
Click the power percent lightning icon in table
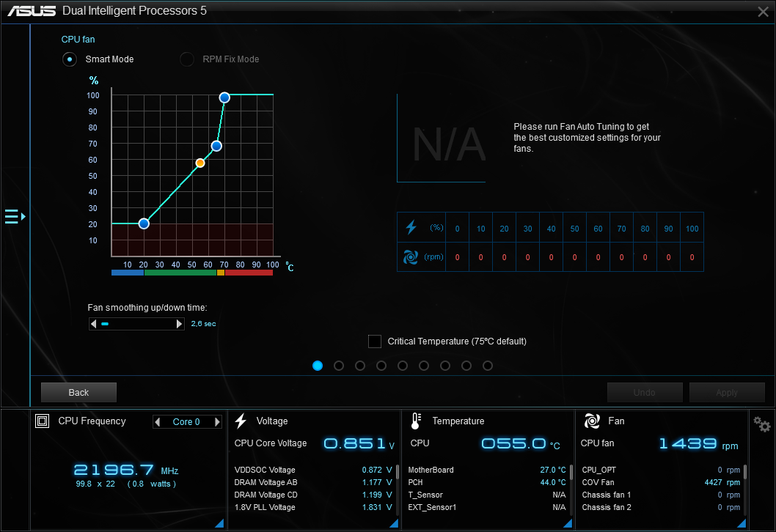[411, 227]
